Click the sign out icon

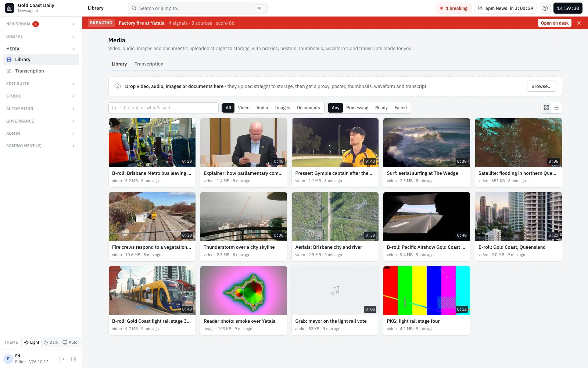[x=62, y=359]
